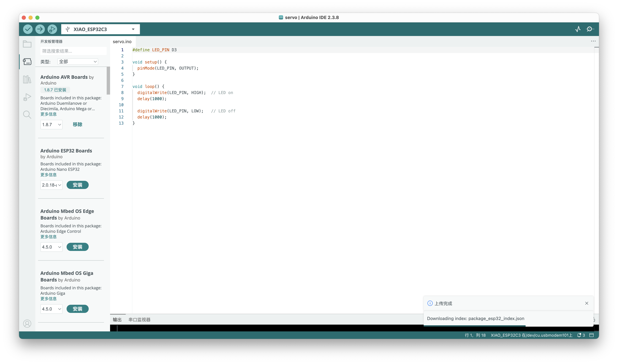
Task: Open the Sketchbook folder panel
Action: point(27,44)
